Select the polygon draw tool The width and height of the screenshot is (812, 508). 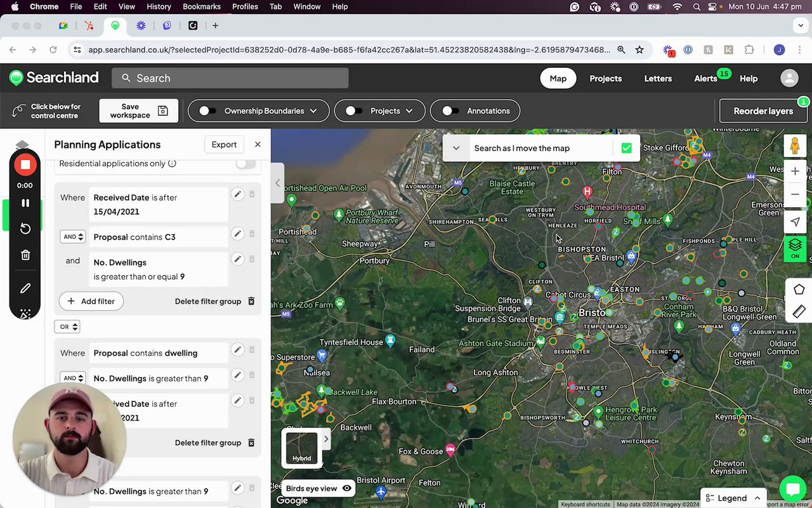[799, 290]
